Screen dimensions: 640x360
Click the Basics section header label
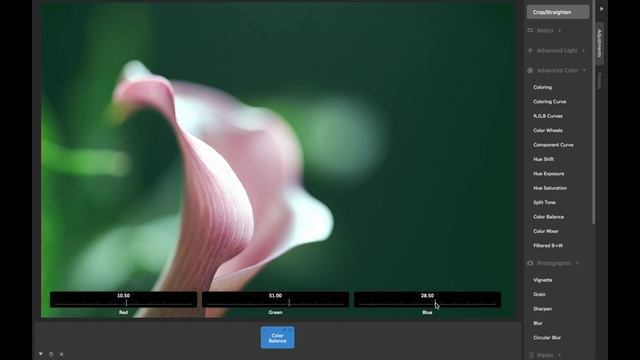point(545,31)
